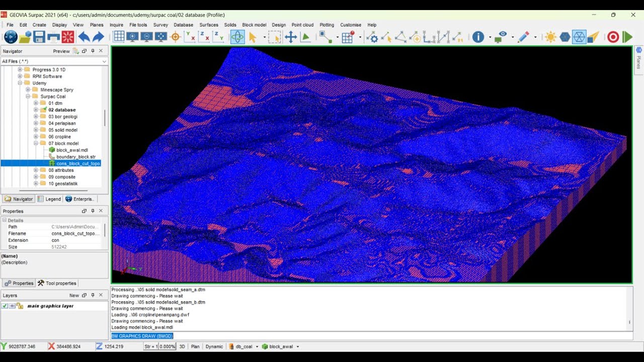Toggle main graphics layer active checkbox
The height and width of the screenshot is (362, 644).
tap(5, 306)
